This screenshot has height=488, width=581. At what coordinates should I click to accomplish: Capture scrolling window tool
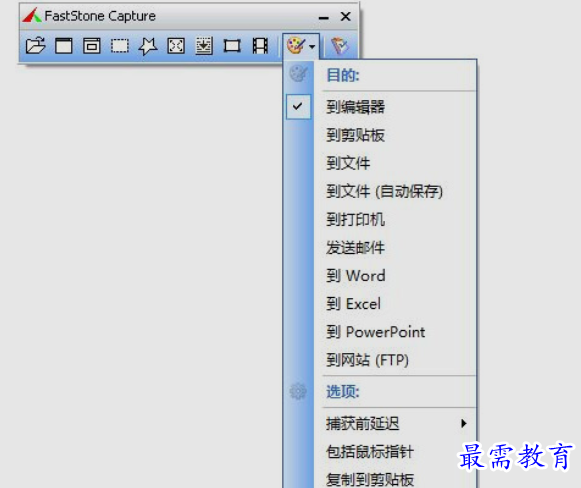[x=204, y=46]
